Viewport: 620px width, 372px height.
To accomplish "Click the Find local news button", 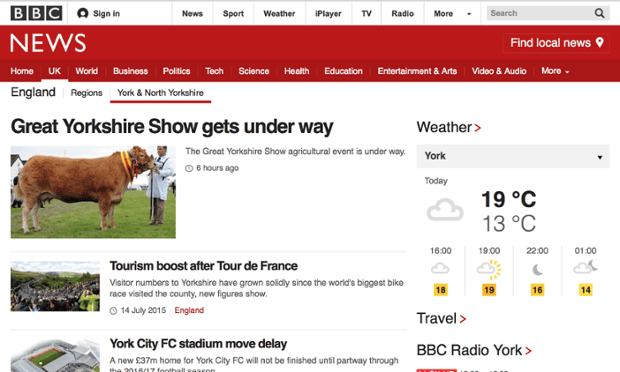I will [x=556, y=43].
